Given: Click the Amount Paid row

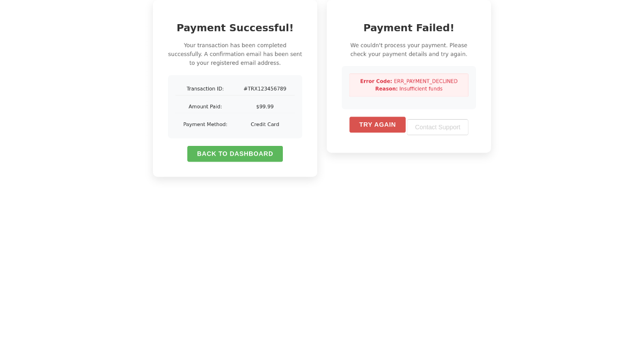Looking at the screenshot, I should click(235, 106).
